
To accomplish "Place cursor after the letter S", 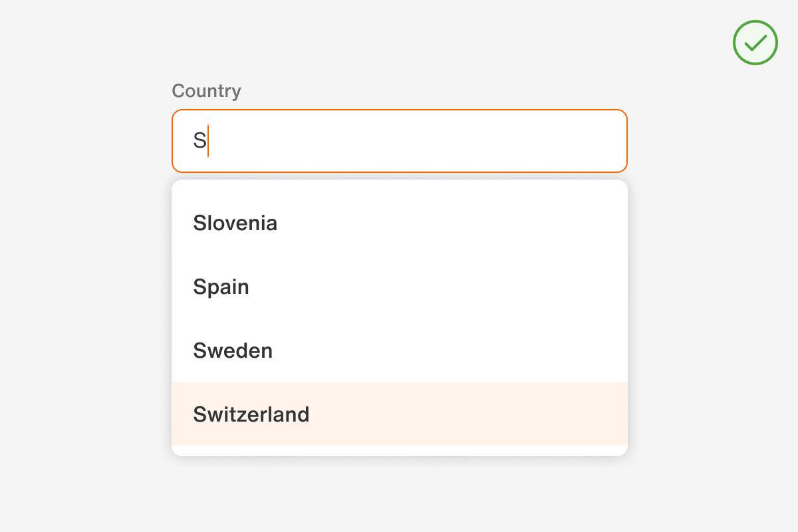I will (x=208, y=140).
